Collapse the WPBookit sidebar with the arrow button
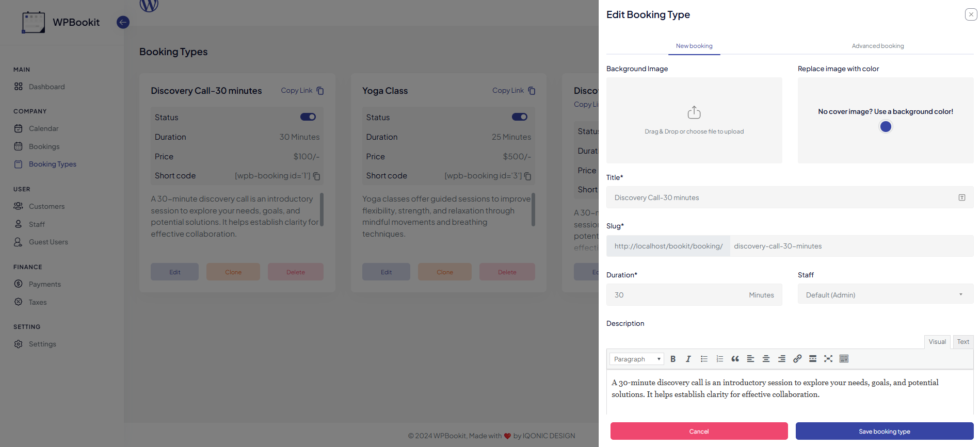This screenshot has width=980, height=447. [x=123, y=22]
